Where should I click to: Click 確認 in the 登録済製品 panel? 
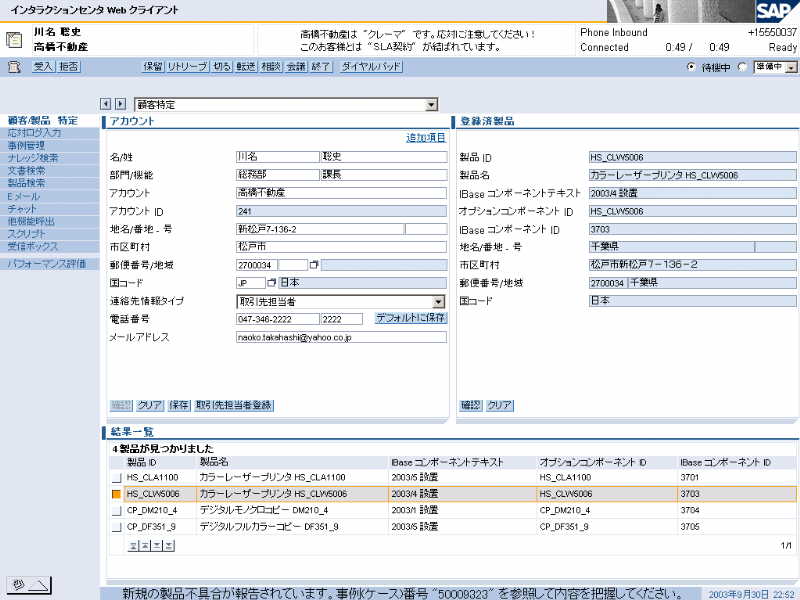[x=471, y=405]
